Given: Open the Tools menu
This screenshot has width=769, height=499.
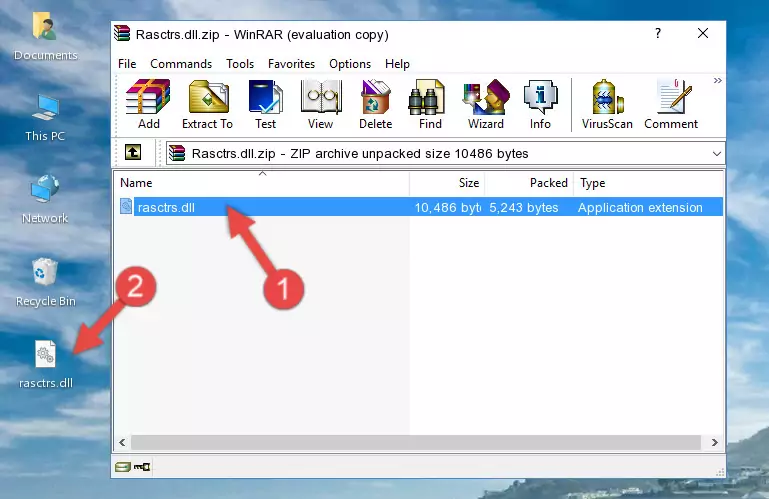Looking at the screenshot, I should (x=240, y=64).
